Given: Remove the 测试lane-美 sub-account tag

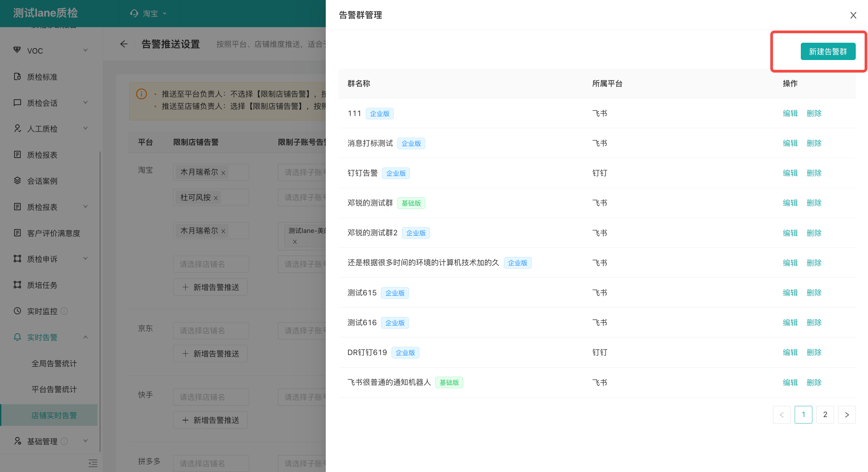Looking at the screenshot, I should [295, 242].
